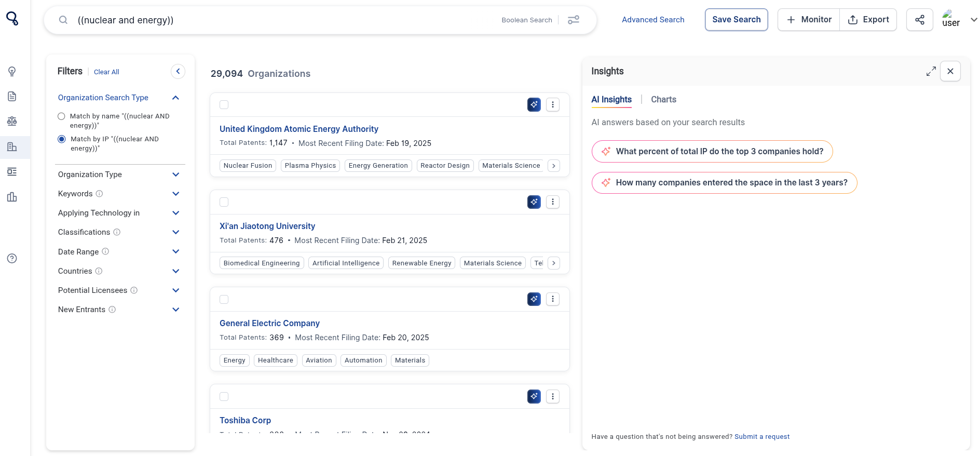Click the app logo at top left

(x=12, y=19)
